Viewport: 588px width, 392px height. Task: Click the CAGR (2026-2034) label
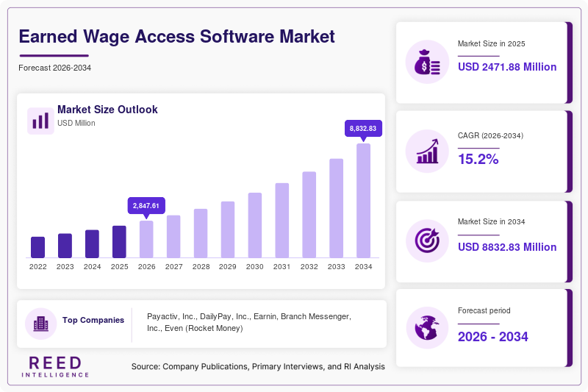click(490, 136)
